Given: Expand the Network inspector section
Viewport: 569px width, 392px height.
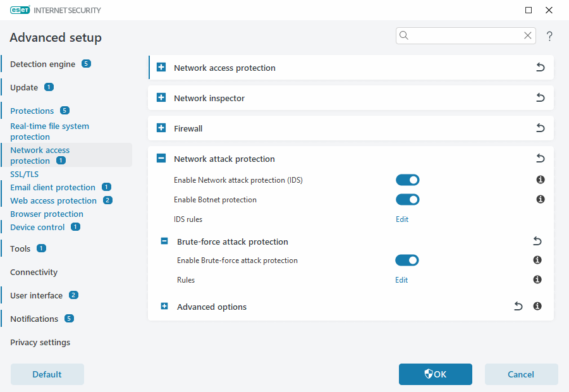Looking at the screenshot, I should click(161, 97).
